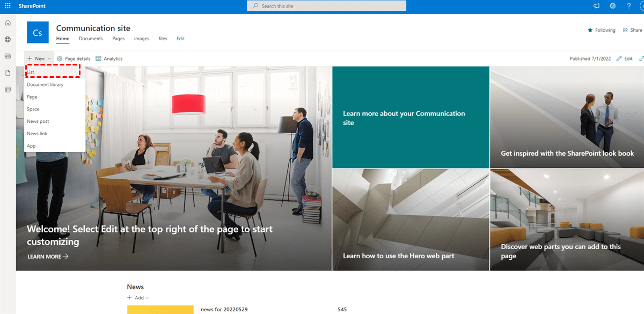Toggle Following star for this site

pyautogui.click(x=602, y=30)
